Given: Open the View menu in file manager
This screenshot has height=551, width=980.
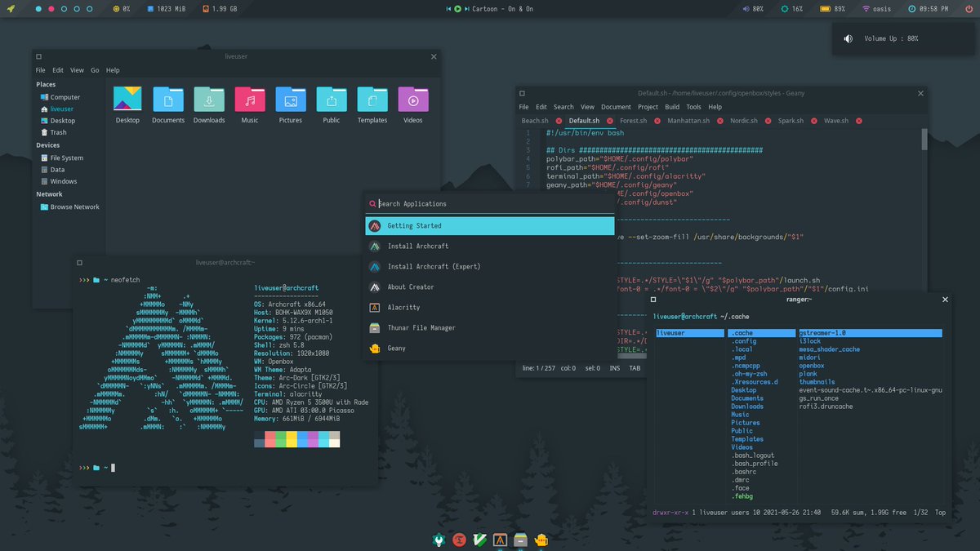Looking at the screenshot, I should pos(77,70).
